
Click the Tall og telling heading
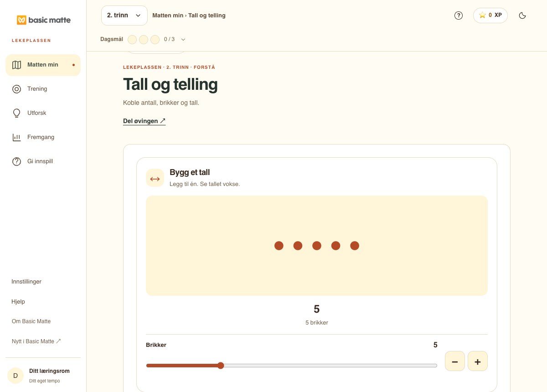tap(170, 84)
